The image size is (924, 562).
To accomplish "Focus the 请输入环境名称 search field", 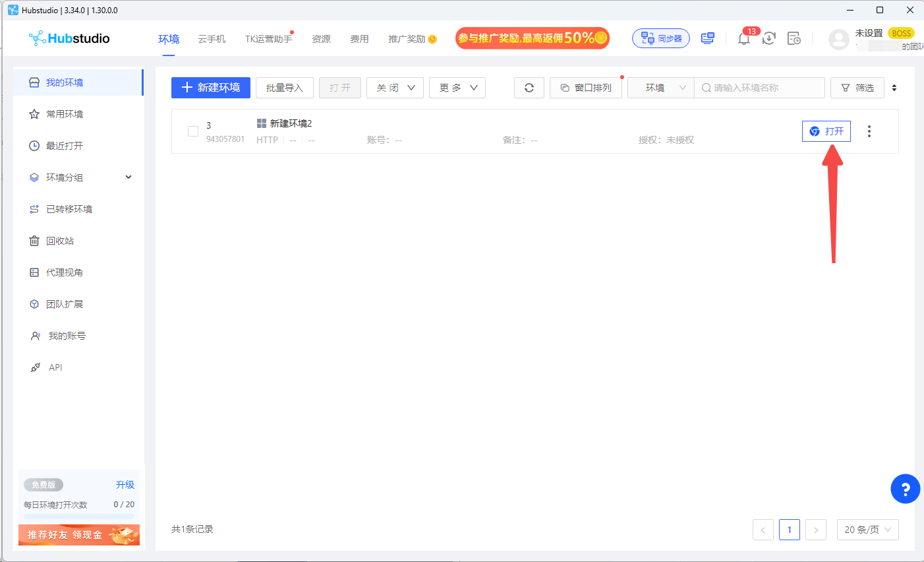I will pyautogui.click(x=759, y=88).
